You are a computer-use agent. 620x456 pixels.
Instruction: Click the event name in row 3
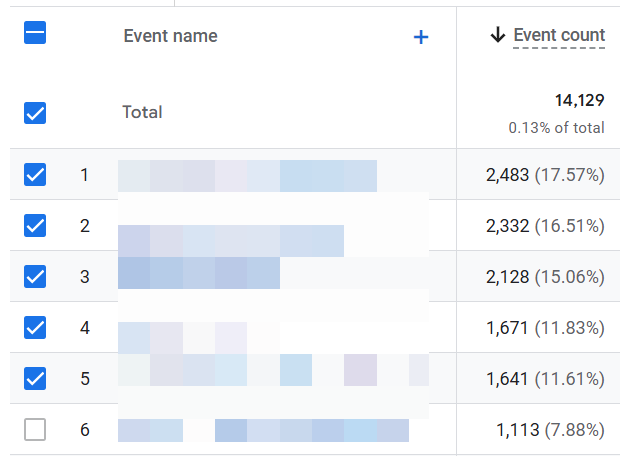click(x=198, y=273)
